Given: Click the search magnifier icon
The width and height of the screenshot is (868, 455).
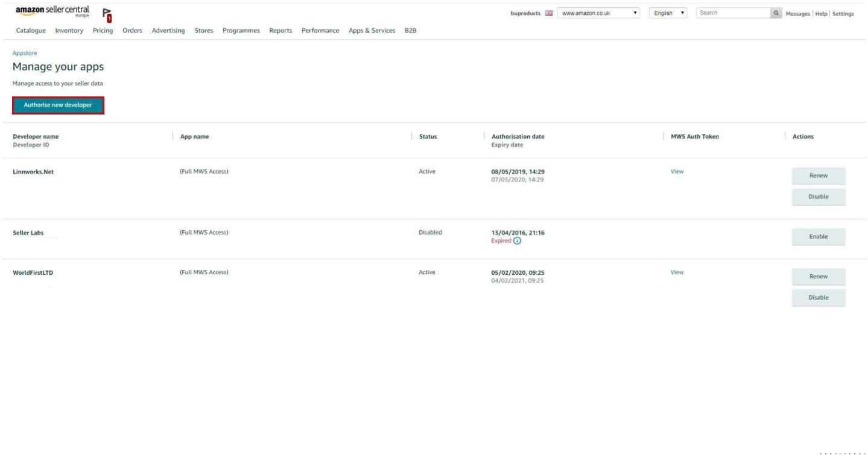Looking at the screenshot, I should click(776, 13).
